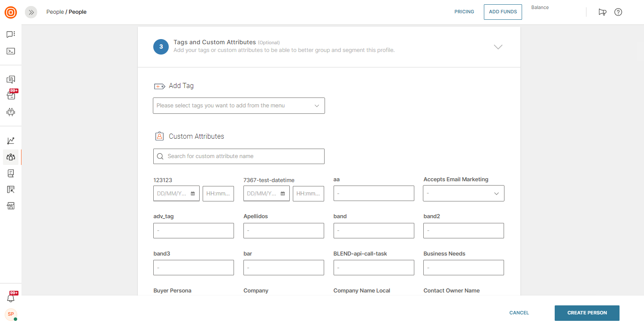The image size is (644, 329).
Task: Open the Conversations chat icon in sidebar
Action: [11, 34]
